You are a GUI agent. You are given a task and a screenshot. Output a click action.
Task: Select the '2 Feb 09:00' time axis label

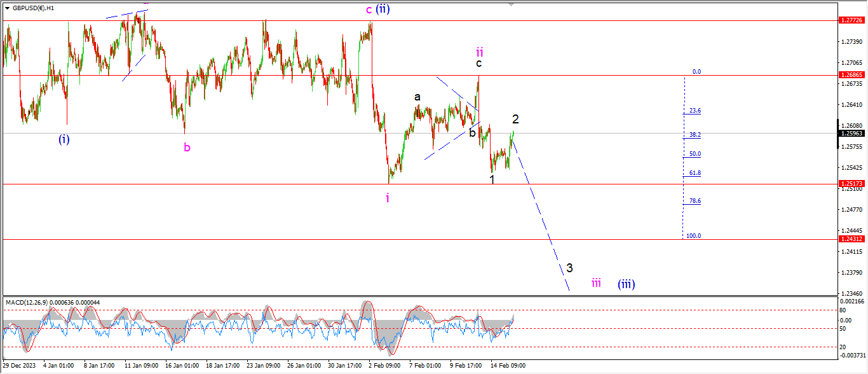pyautogui.click(x=385, y=366)
